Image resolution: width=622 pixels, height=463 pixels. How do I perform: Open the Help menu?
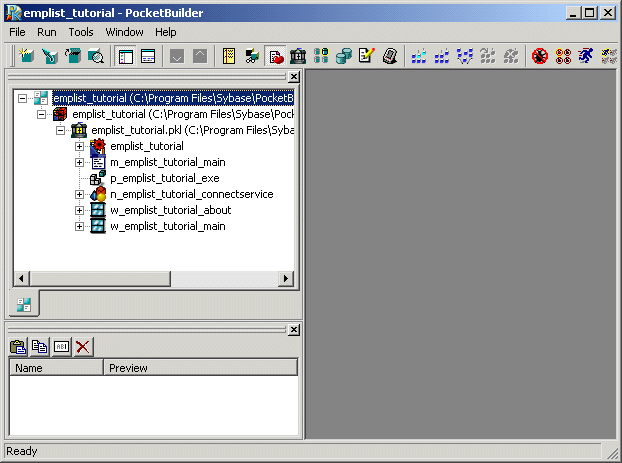pyautogui.click(x=165, y=32)
